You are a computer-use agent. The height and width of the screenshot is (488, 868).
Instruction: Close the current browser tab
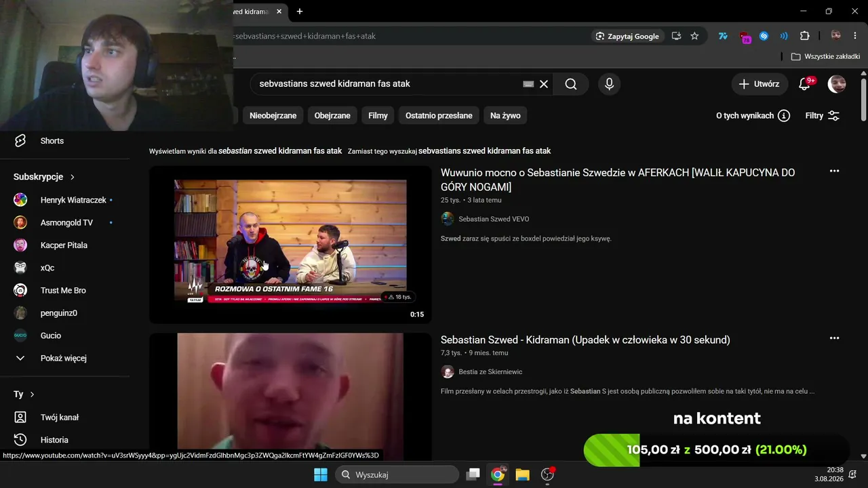click(279, 12)
